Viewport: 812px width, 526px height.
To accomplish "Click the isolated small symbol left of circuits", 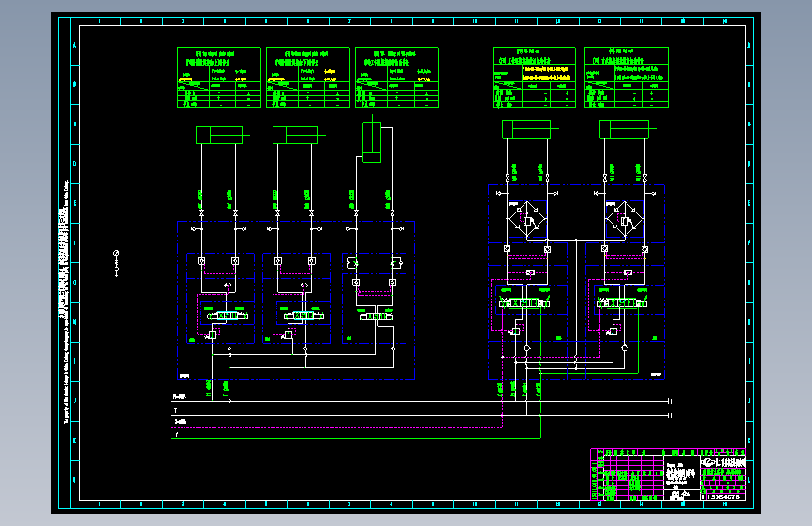I will [116, 264].
